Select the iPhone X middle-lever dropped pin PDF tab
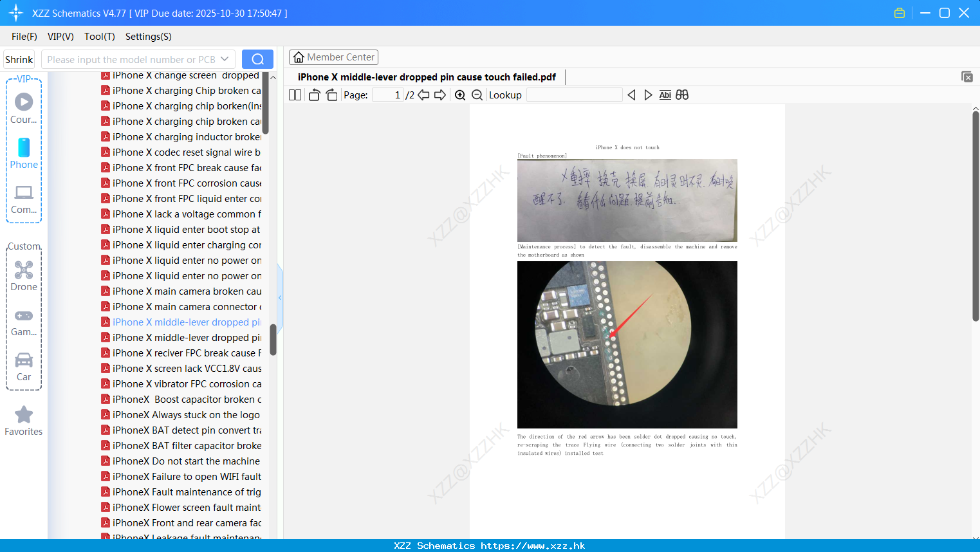 (427, 77)
